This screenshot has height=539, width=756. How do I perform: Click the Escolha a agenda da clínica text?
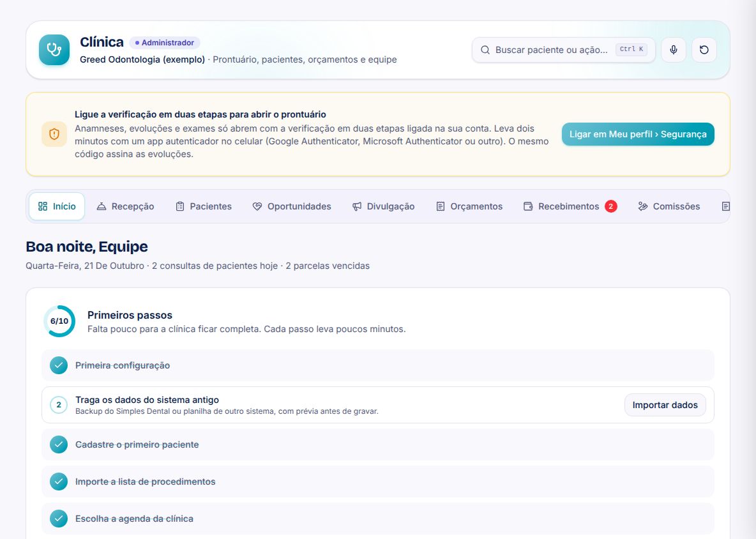[134, 519]
